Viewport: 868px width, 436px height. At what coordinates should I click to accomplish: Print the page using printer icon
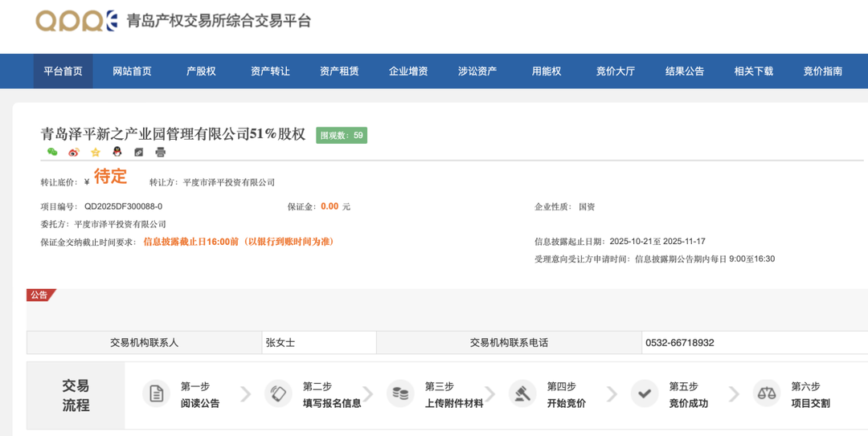[161, 153]
